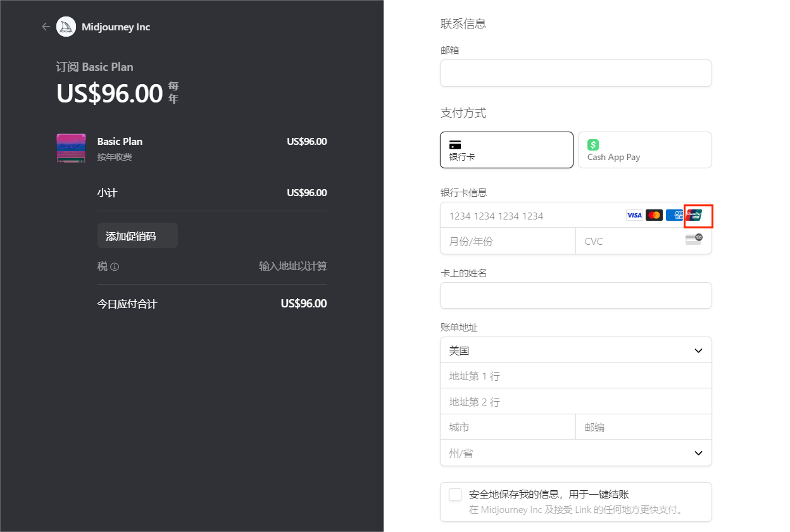Select the 银行卡 payment method
The width and height of the screenshot is (790, 532).
point(506,150)
